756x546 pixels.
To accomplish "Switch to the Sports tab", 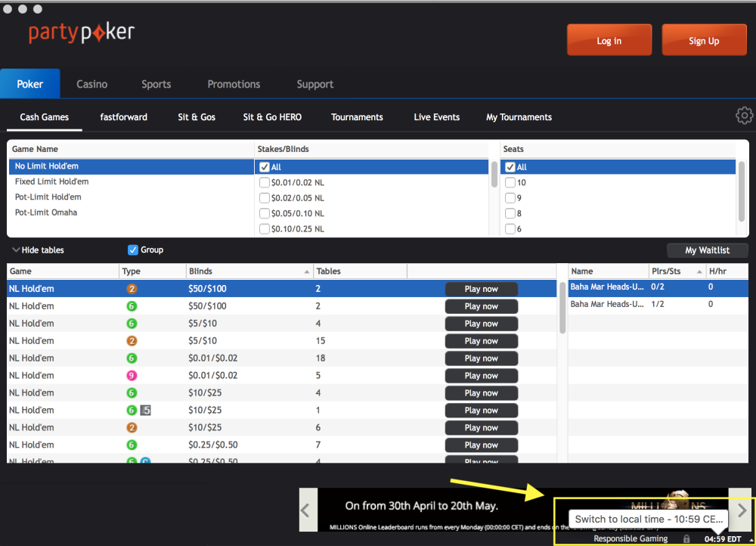I will [x=156, y=84].
